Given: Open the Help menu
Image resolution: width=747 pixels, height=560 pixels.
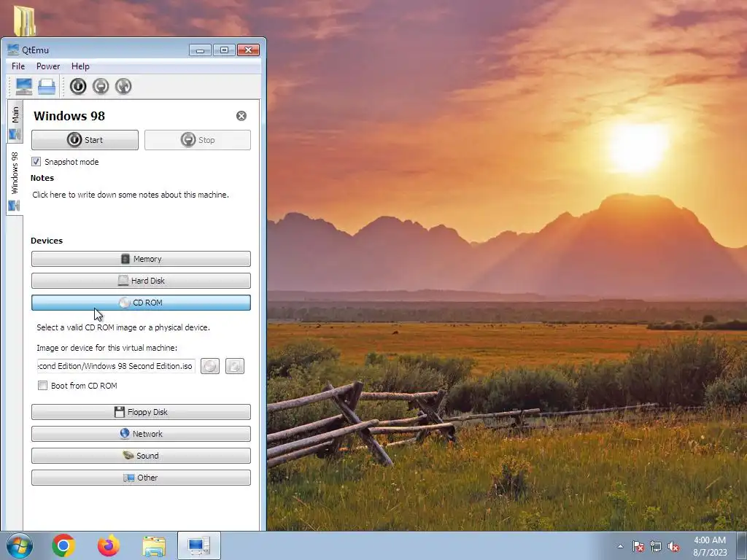Looking at the screenshot, I should (x=80, y=66).
